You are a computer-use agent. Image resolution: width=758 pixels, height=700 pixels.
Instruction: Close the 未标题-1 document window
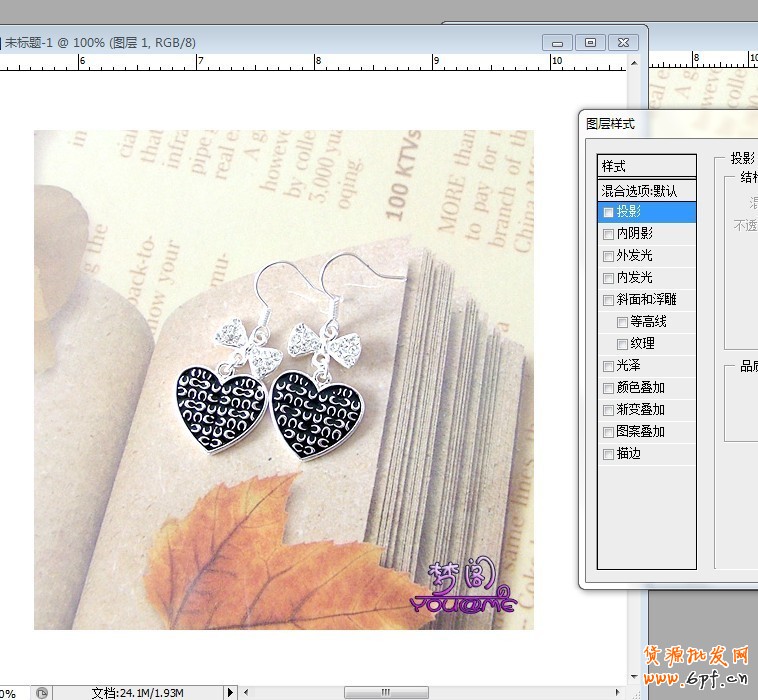(x=623, y=43)
